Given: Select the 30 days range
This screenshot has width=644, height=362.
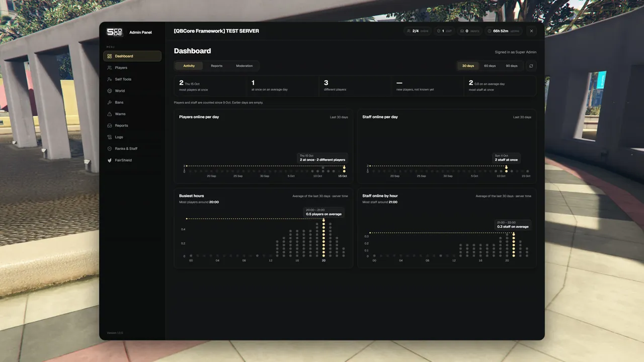Looking at the screenshot, I should click(468, 66).
